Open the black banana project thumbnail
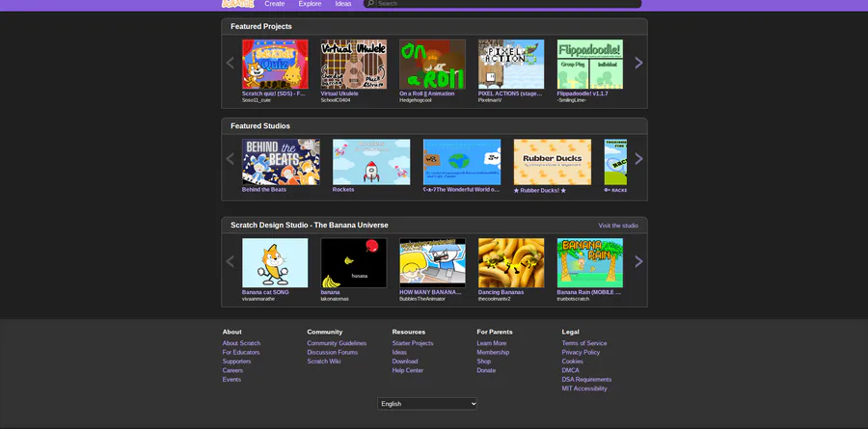 (354, 263)
